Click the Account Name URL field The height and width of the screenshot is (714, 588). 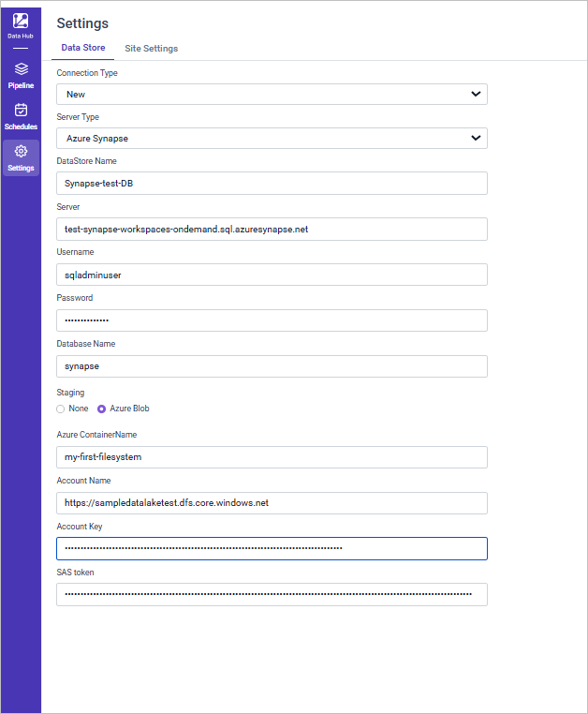point(272,502)
